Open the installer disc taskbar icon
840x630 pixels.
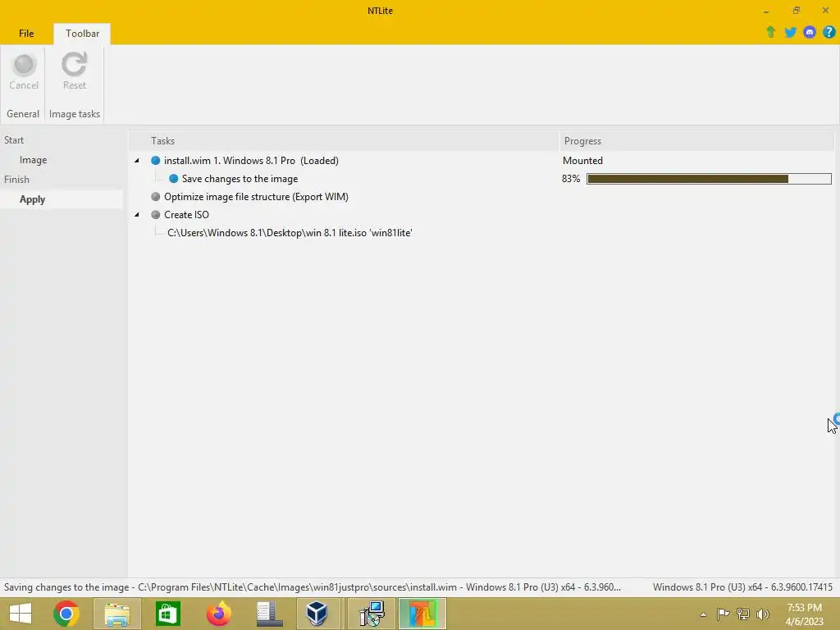click(x=372, y=614)
